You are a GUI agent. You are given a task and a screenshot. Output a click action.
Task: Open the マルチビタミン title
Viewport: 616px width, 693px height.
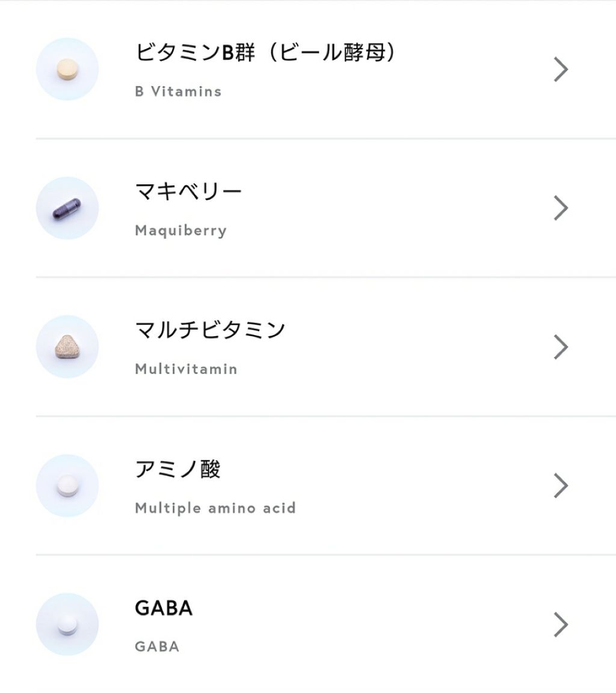[x=210, y=330]
